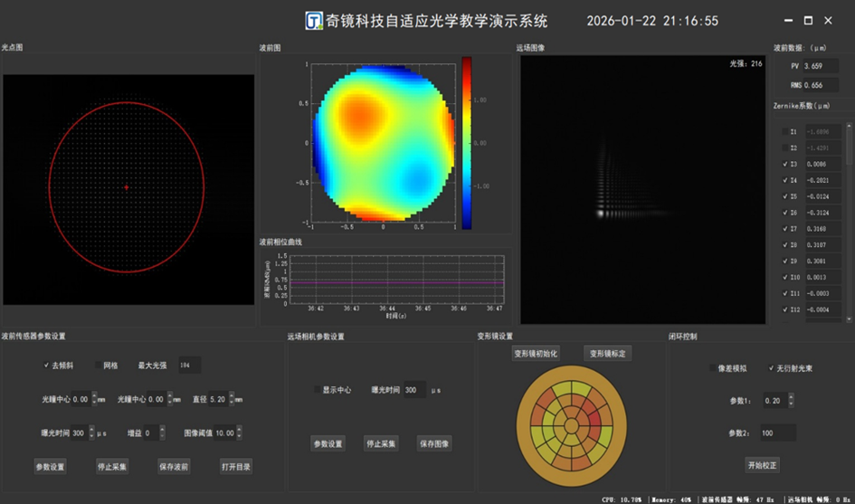Uncheck the 无衍射光束 option

pos(771,368)
